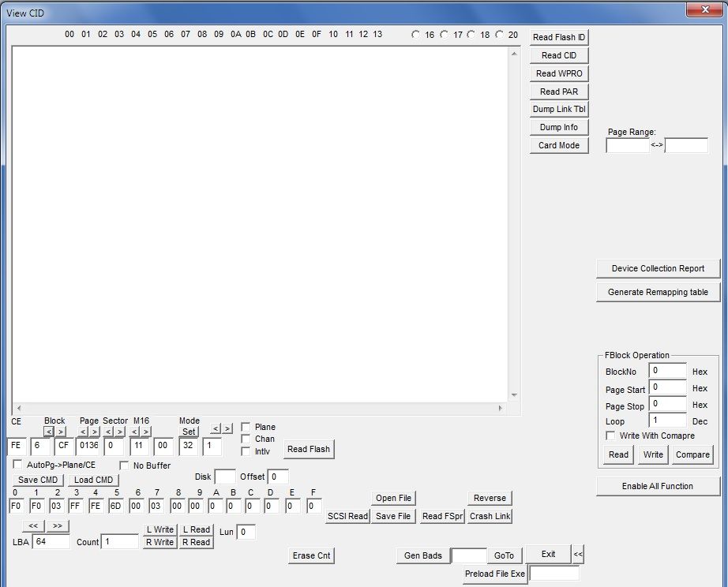Click the R Read button
This screenshot has width=728, height=587.
click(197, 542)
